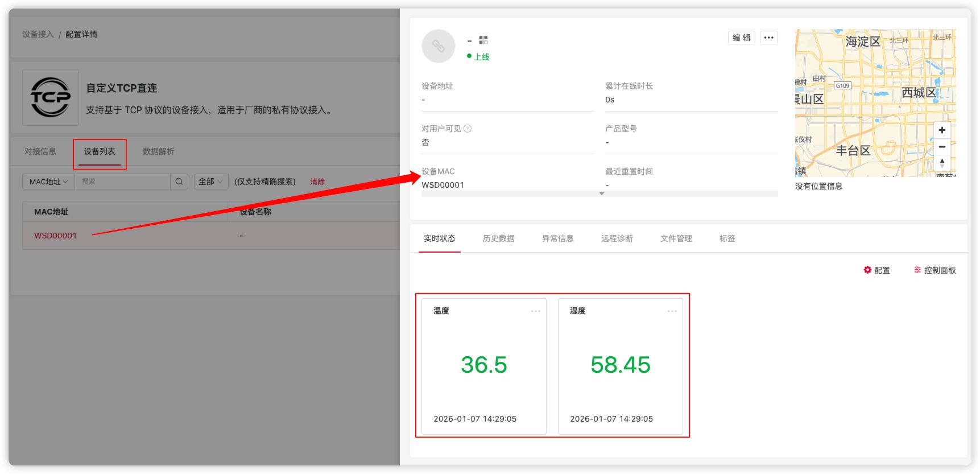Image resolution: width=980 pixels, height=474 pixels.
Task: Open the 历史数据 tab
Action: pos(499,238)
